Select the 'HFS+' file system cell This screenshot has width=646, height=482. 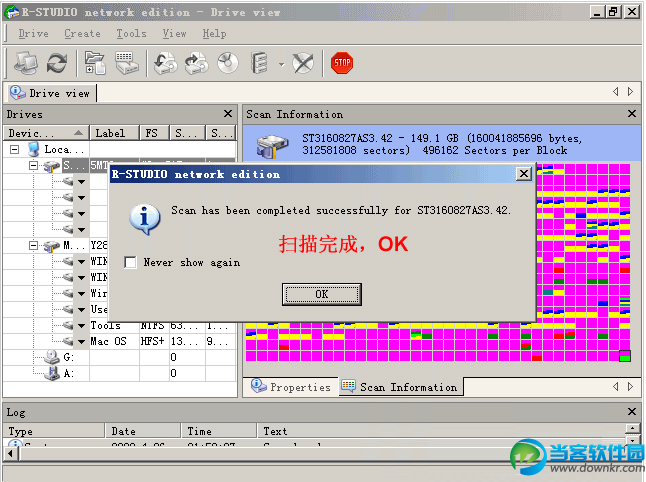[153, 342]
